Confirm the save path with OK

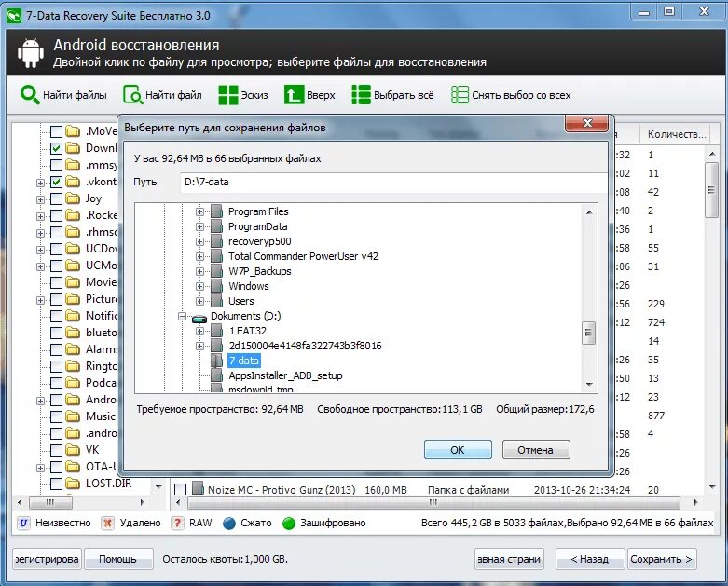click(458, 450)
